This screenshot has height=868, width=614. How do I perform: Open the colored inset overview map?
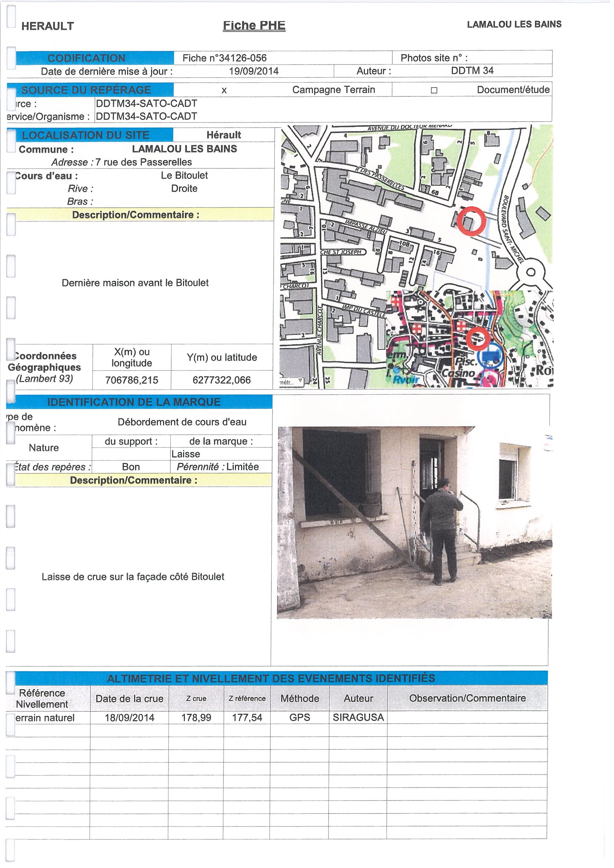[473, 341]
